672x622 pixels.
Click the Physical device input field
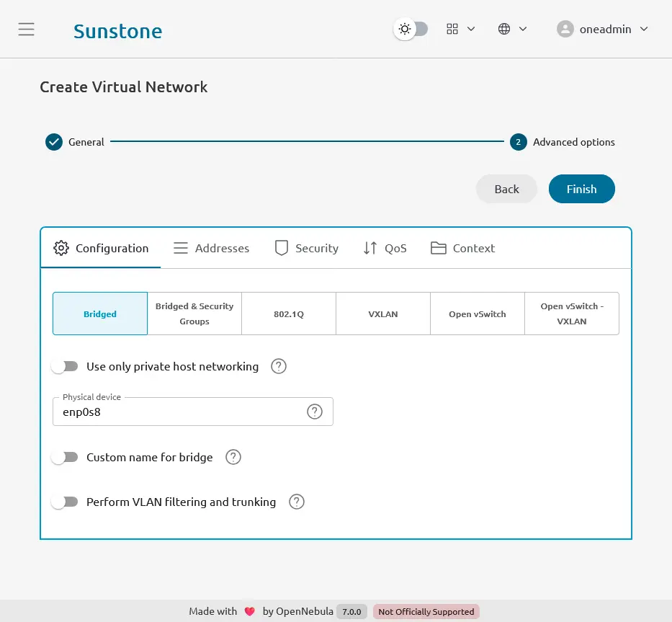180,412
